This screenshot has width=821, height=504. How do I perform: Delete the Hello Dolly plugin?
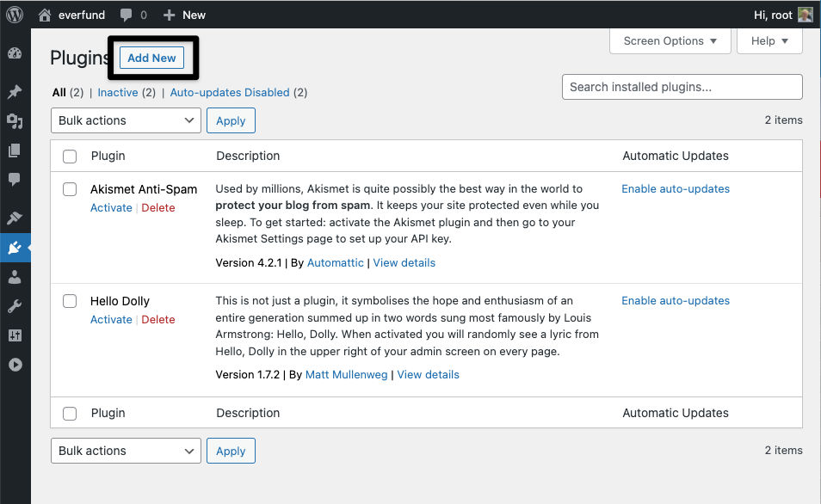click(158, 320)
